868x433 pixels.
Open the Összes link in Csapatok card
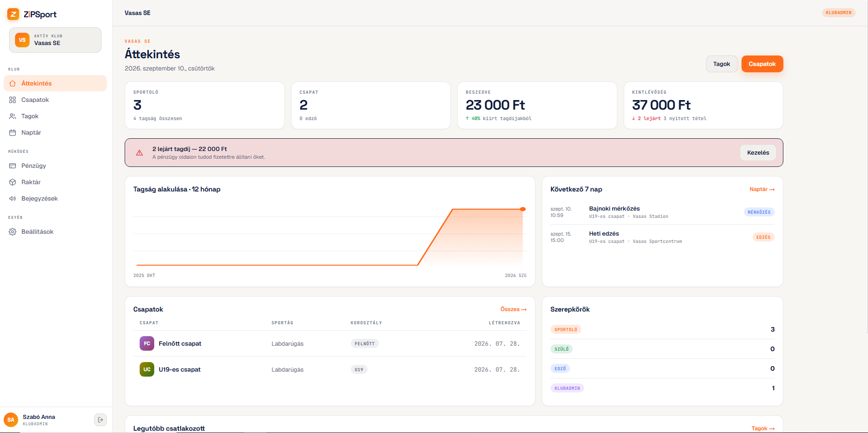[514, 309]
